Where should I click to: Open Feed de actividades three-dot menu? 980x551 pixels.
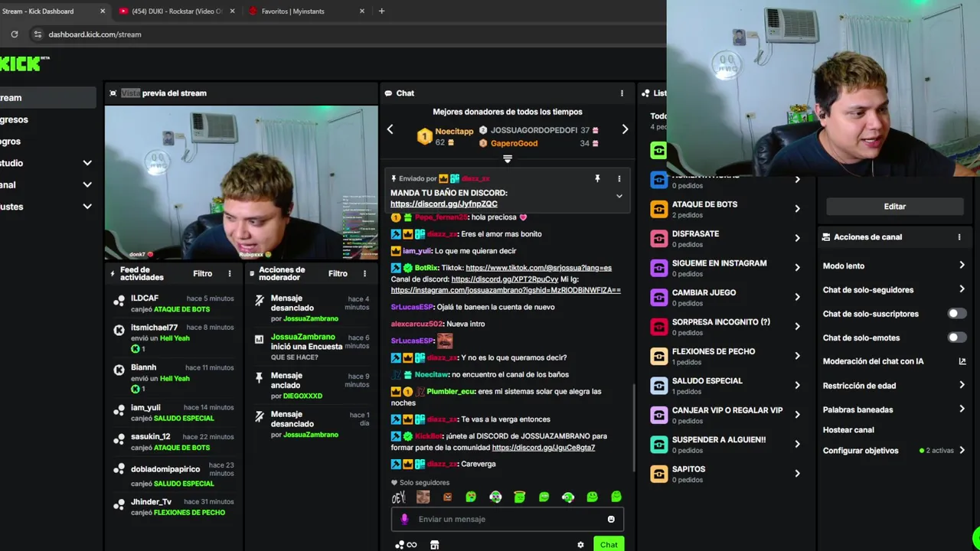pos(230,273)
